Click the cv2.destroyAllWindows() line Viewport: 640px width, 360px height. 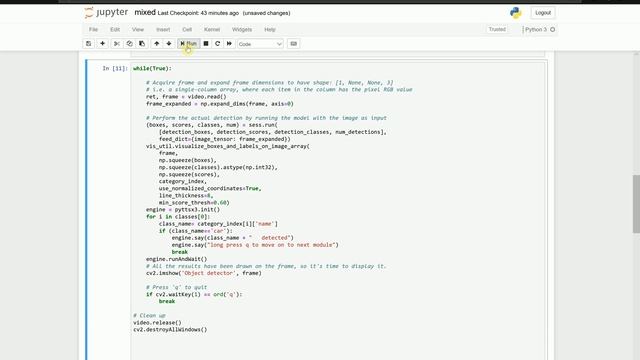(x=170, y=329)
